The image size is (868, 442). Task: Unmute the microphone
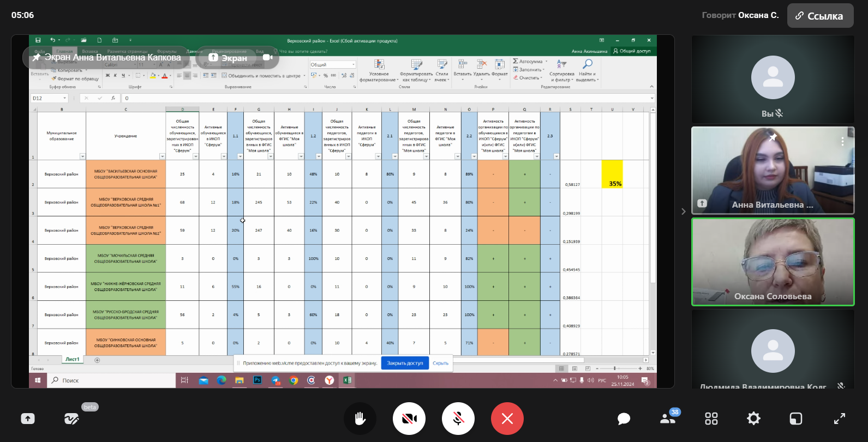[x=458, y=419]
